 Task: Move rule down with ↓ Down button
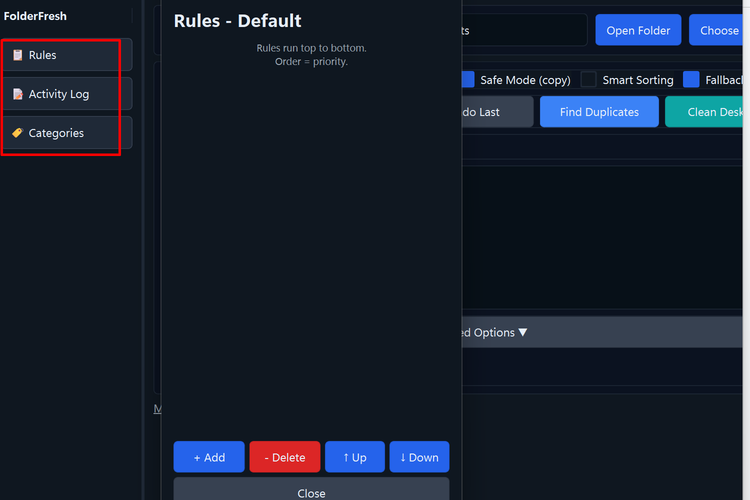point(419,457)
